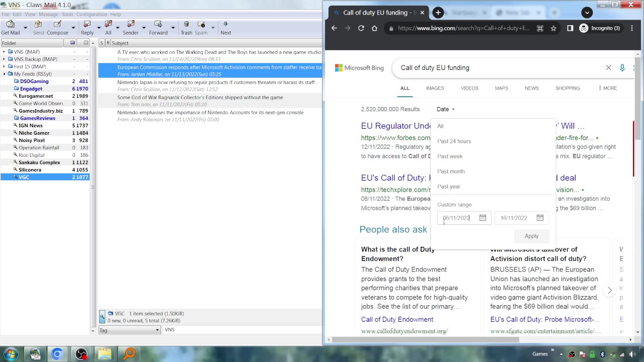
Task: Open the Message menu in Claws Mail
Action: pos(48,14)
